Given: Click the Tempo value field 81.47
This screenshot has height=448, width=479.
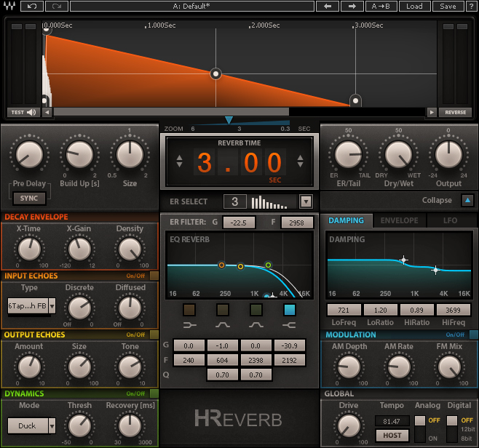Looking at the screenshot, I should click(x=392, y=421).
